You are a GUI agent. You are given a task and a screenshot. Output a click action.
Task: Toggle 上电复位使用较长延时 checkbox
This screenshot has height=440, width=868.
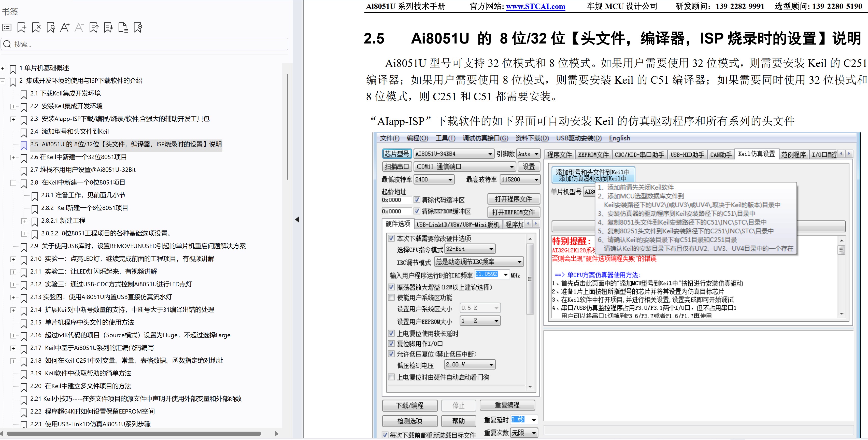point(391,333)
